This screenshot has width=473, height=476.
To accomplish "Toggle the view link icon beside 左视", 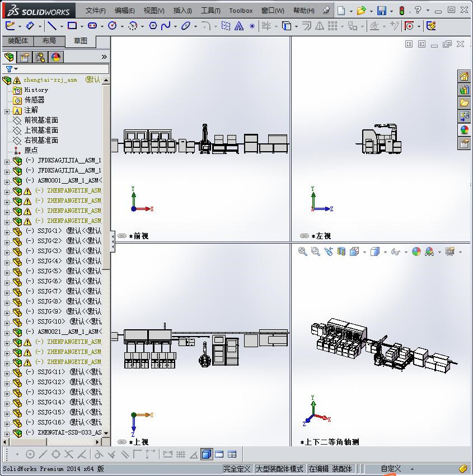I will [304, 236].
